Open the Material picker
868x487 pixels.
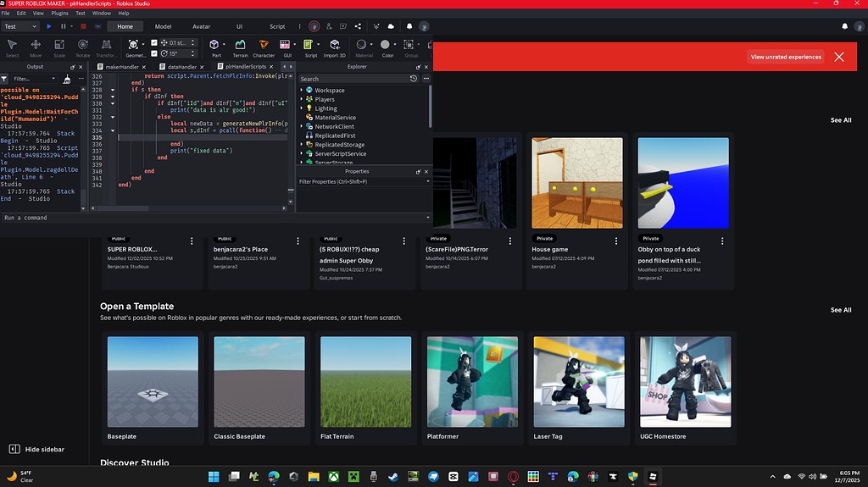tap(361, 44)
